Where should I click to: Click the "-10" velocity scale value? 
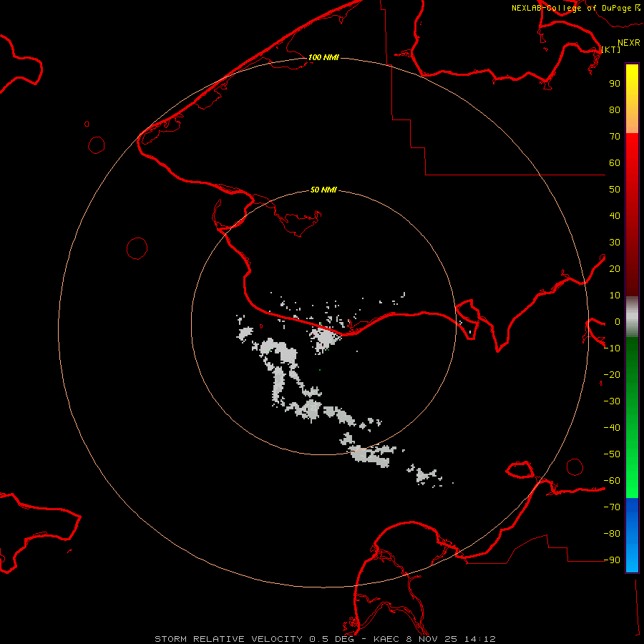612,348
